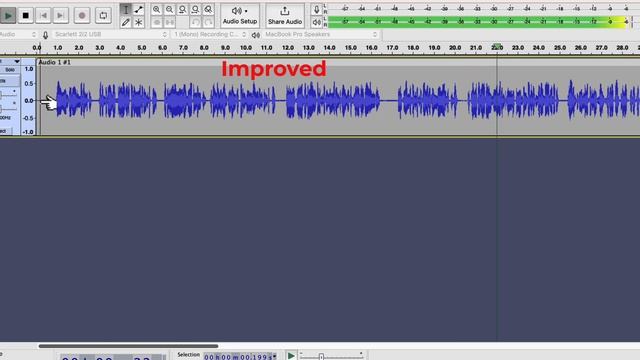Click the 22.0 playhead marker on ruler
640x360 pixels.
point(497,47)
